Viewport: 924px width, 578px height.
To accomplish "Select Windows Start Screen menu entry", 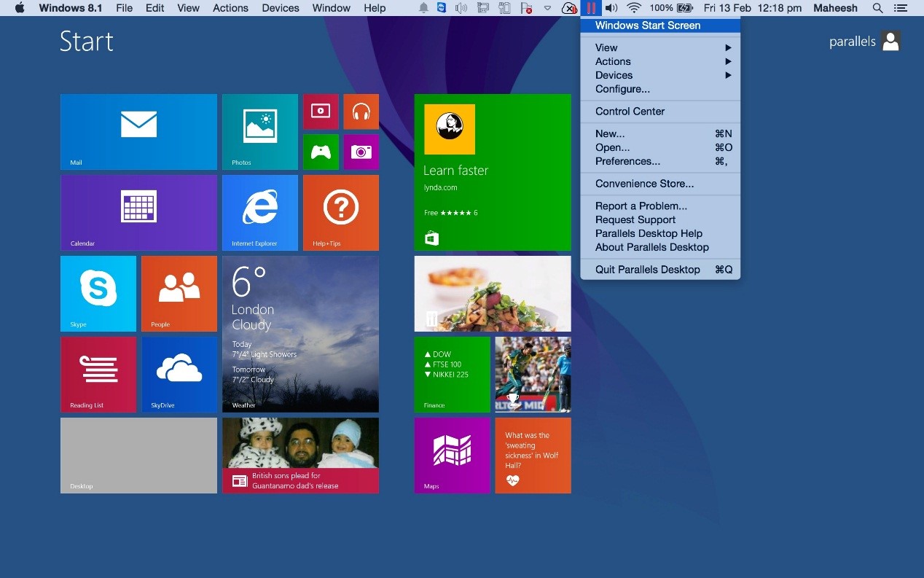I will pos(660,26).
